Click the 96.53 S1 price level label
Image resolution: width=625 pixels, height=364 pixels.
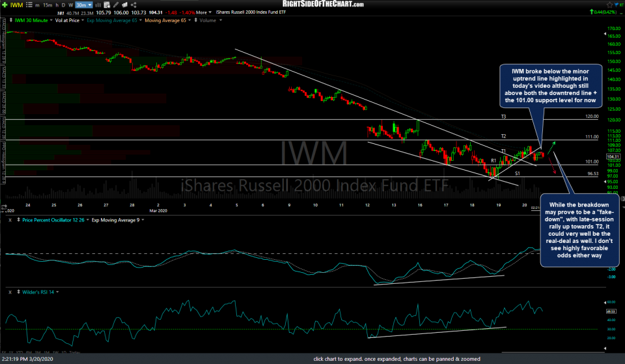(x=592, y=174)
